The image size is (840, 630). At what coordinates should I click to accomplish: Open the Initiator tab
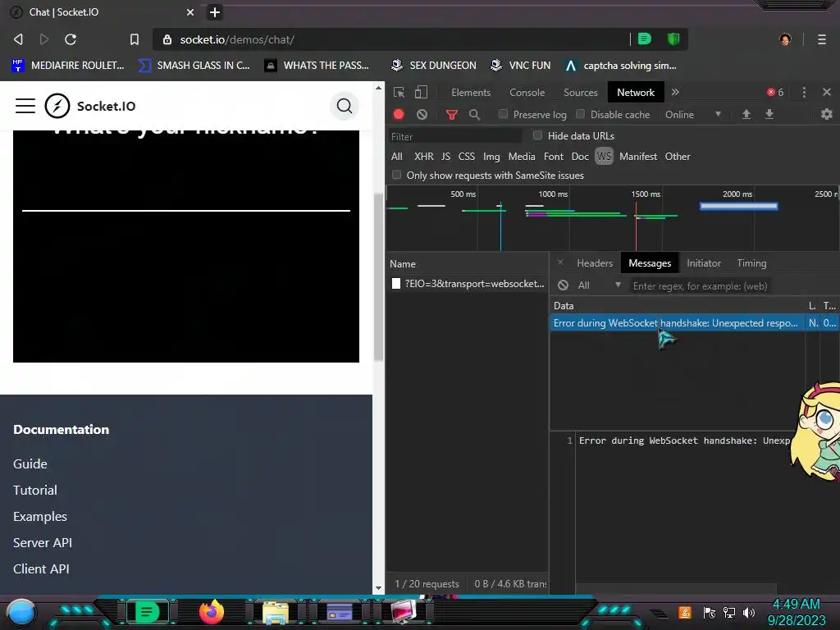(703, 263)
